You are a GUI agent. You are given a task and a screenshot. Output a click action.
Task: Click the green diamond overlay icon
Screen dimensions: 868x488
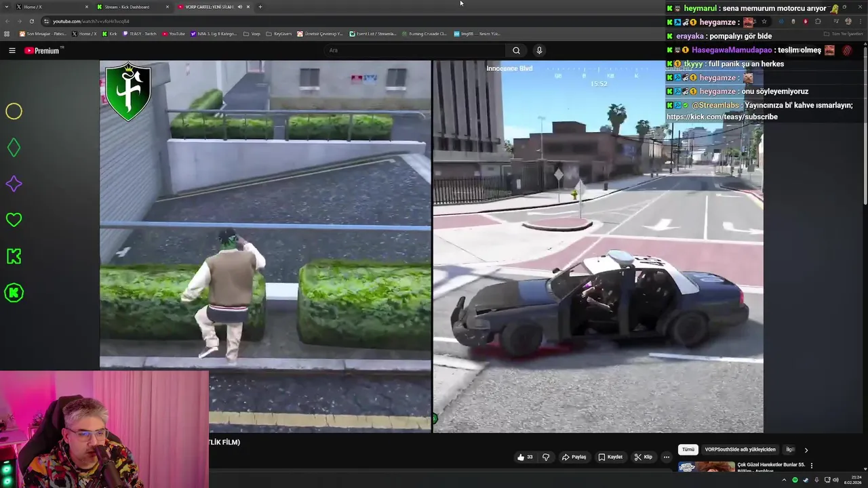point(14,147)
